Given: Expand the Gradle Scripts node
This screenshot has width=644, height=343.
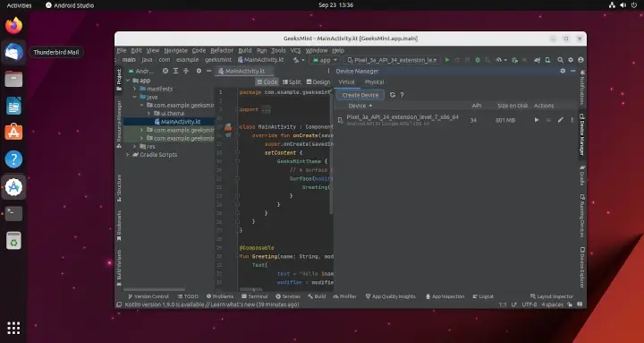Looking at the screenshot, I should (128, 155).
